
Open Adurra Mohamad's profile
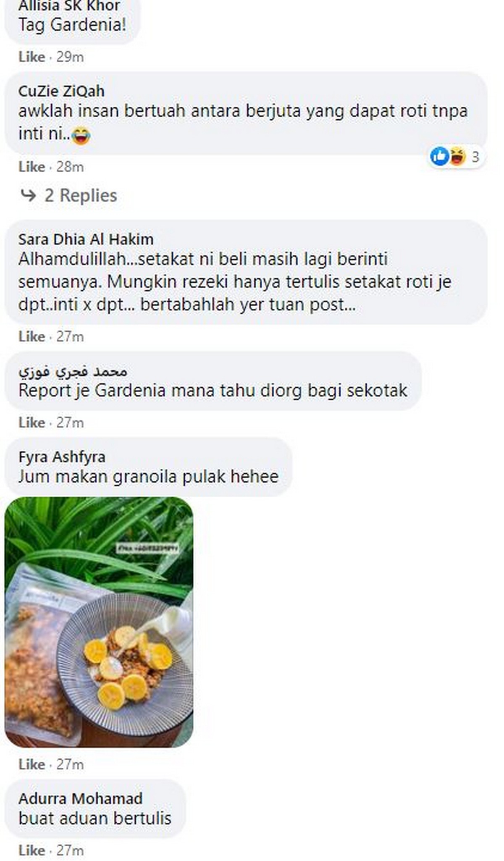80,798
